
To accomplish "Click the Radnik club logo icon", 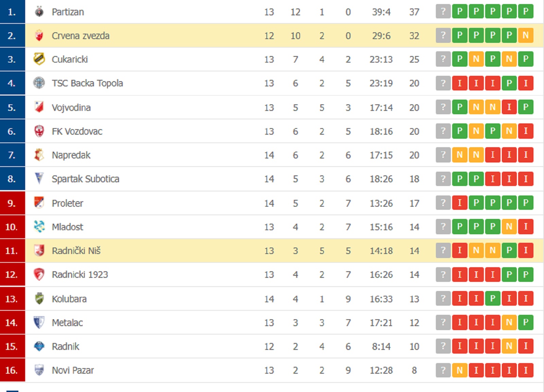I will pos(39,346).
